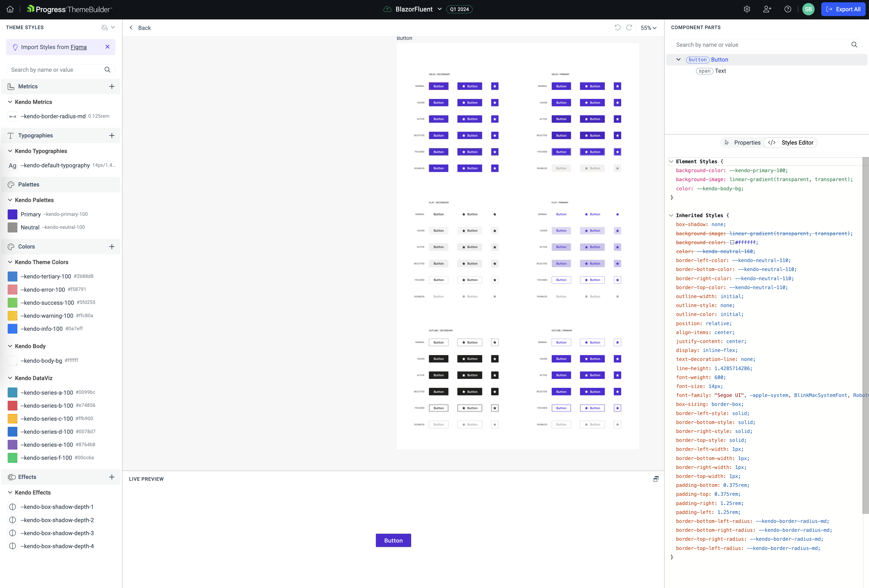Select the kendo-box-shadow-depth-1 effect
The image size is (869, 588).
coord(61,507)
